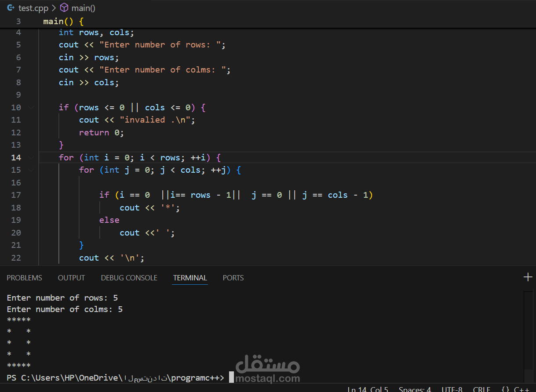Click line number 3 in the gutter
Screen dimensions: 536x392
coord(18,21)
